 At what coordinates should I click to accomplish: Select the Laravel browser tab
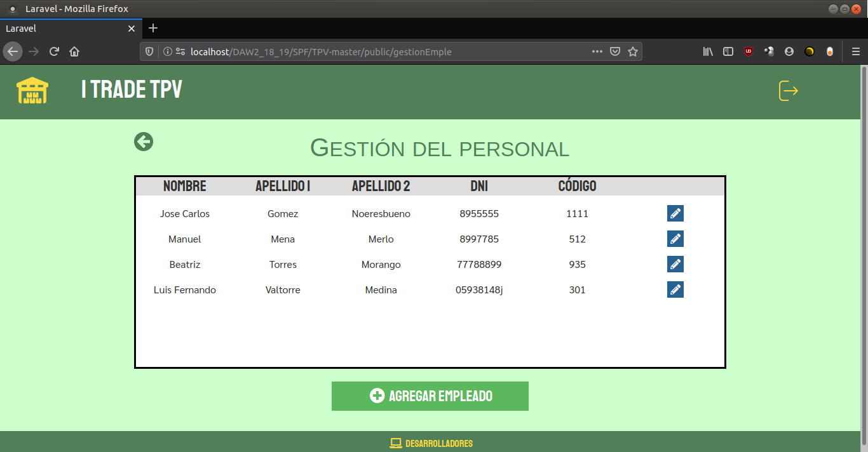point(64,29)
